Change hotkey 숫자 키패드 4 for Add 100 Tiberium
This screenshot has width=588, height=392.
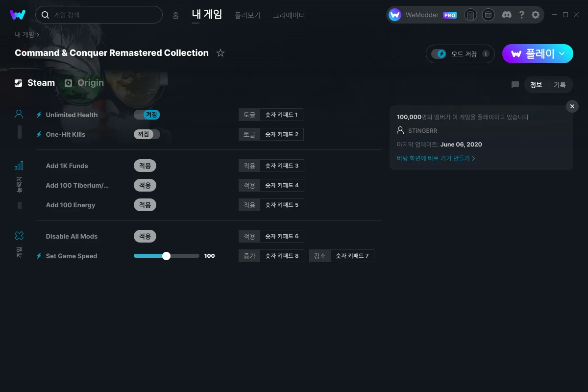pyautogui.click(x=282, y=185)
